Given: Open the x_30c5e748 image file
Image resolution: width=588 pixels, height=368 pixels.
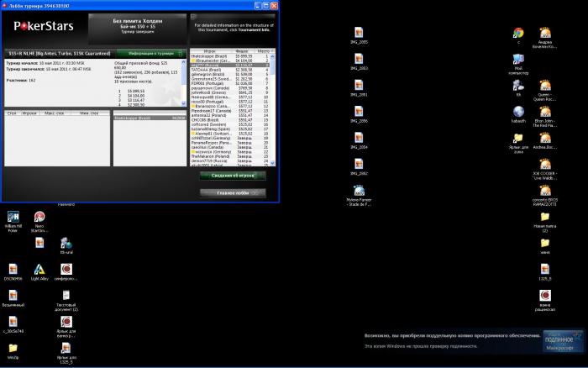Looking at the screenshot, I should coord(13,322).
